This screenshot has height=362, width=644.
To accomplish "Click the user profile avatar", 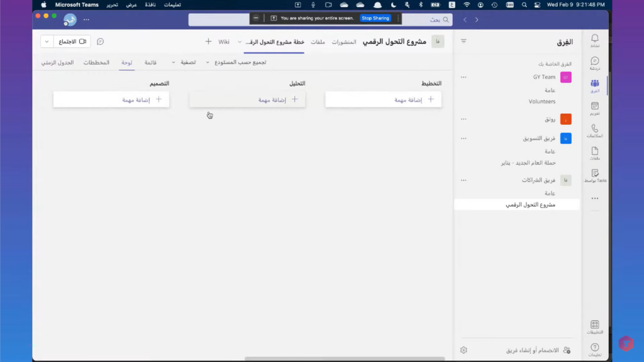I will point(70,19).
